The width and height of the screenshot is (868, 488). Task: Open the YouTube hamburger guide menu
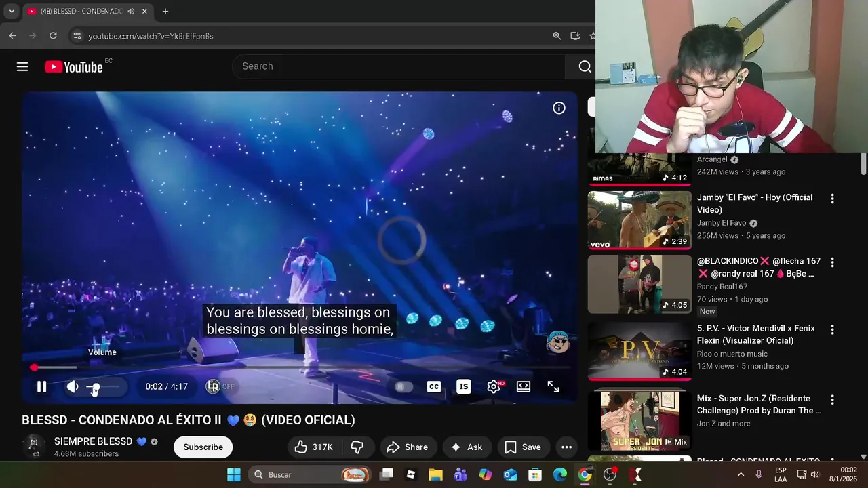click(22, 66)
